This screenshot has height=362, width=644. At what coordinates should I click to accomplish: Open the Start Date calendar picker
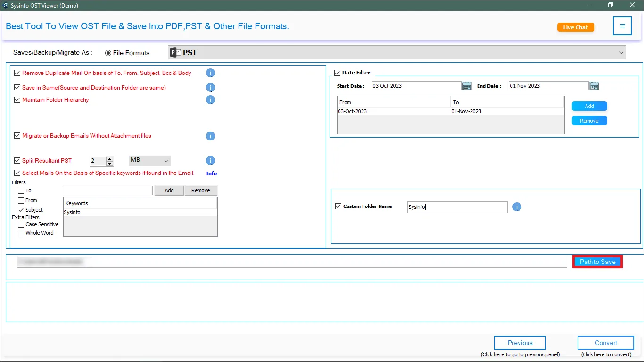pyautogui.click(x=467, y=86)
